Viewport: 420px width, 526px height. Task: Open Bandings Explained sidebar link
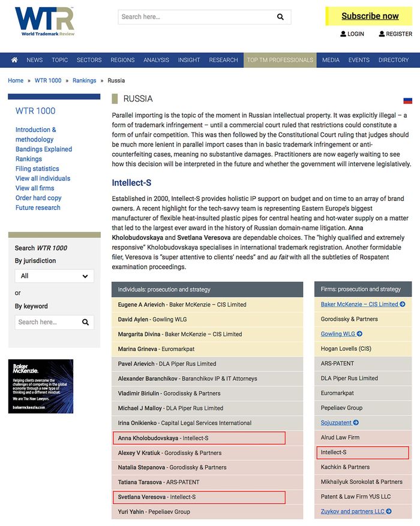(x=44, y=149)
